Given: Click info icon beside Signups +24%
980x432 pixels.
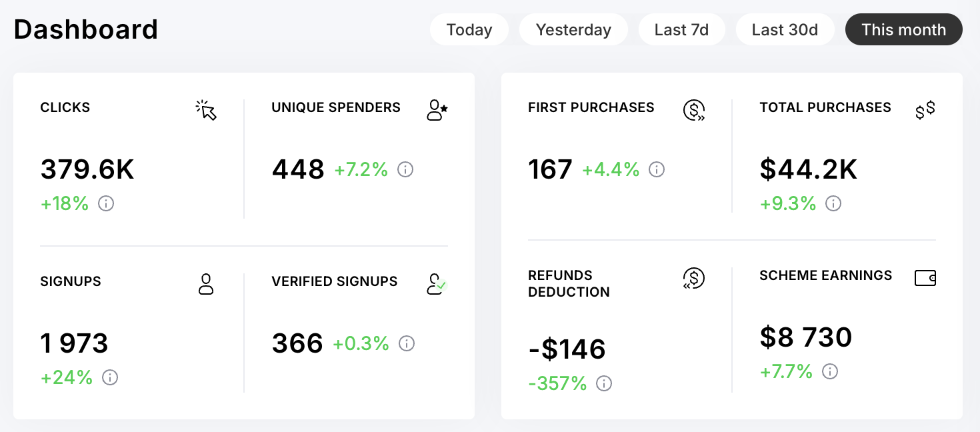Looking at the screenshot, I should pos(110,377).
